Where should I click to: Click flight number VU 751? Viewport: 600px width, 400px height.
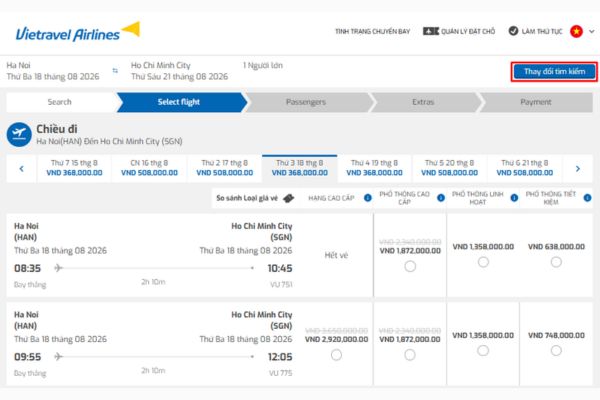tap(281, 284)
